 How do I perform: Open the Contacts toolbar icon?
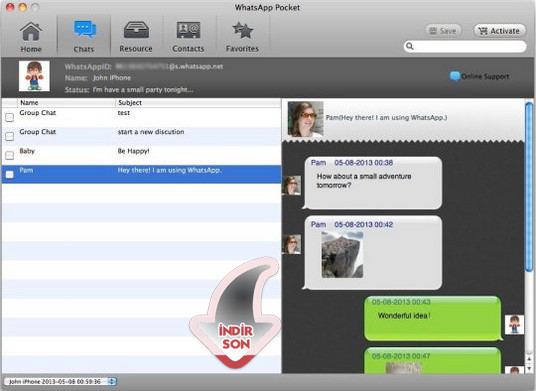tap(188, 37)
